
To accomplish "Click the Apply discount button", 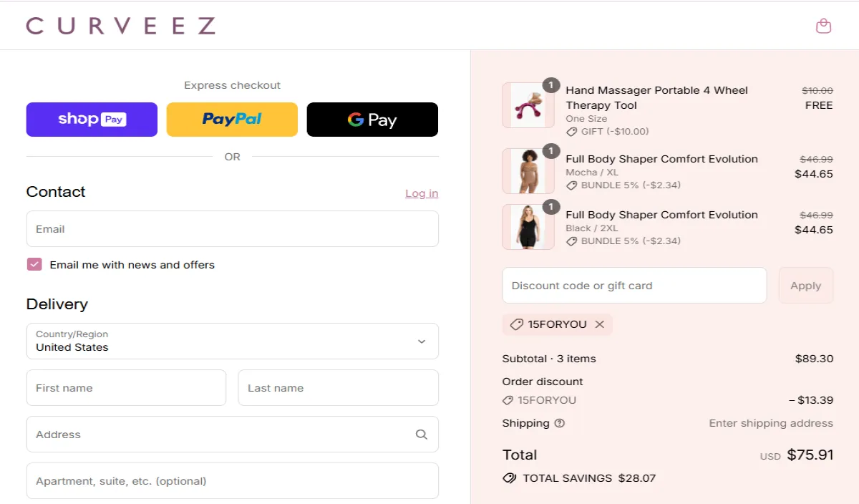I will [x=806, y=285].
